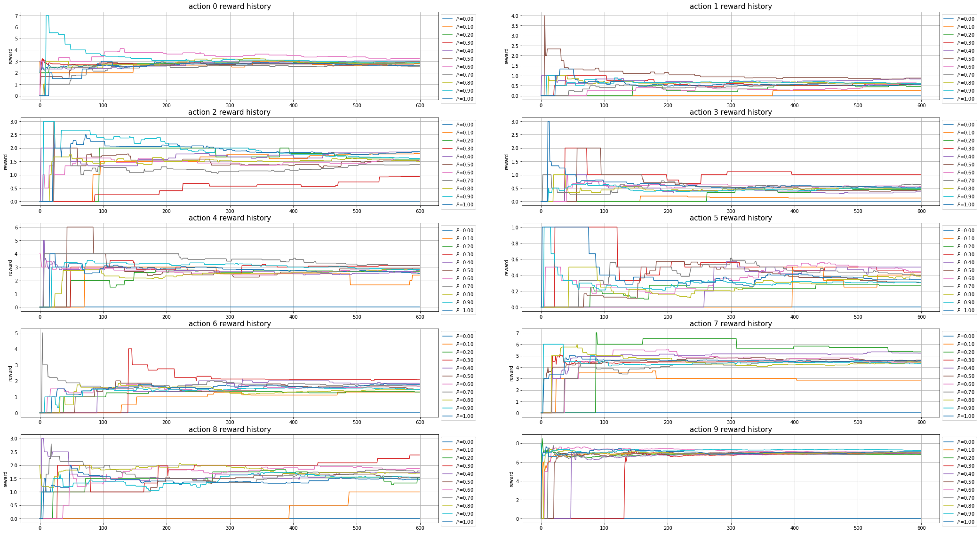Click P=0.20 legend entry in action 7 chart
The width and height of the screenshot is (980, 534).
(965, 352)
